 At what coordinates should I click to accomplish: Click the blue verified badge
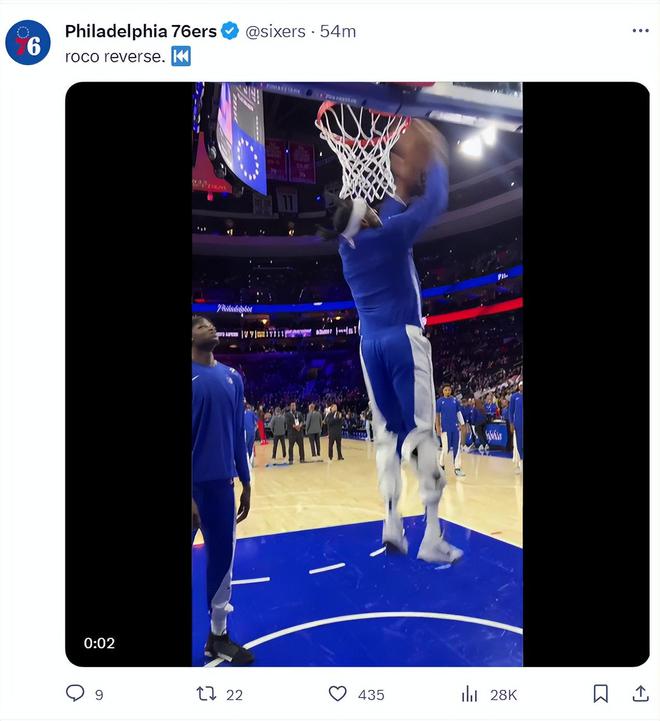tap(230, 31)
